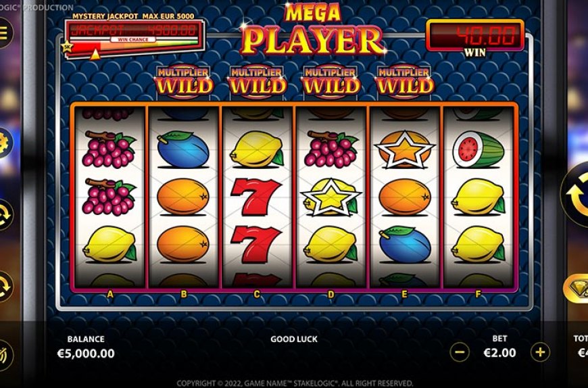Click the blue plum on reel B

[182, 149]
